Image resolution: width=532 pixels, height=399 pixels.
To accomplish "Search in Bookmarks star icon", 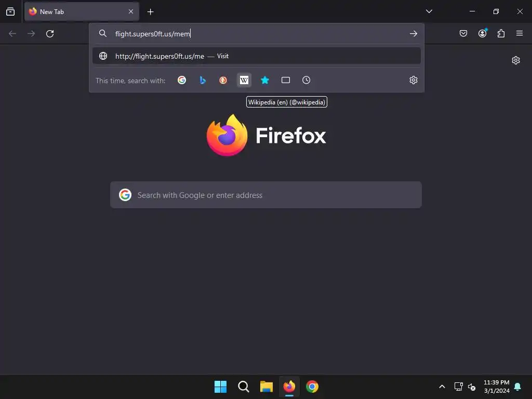I will [264, 80].
